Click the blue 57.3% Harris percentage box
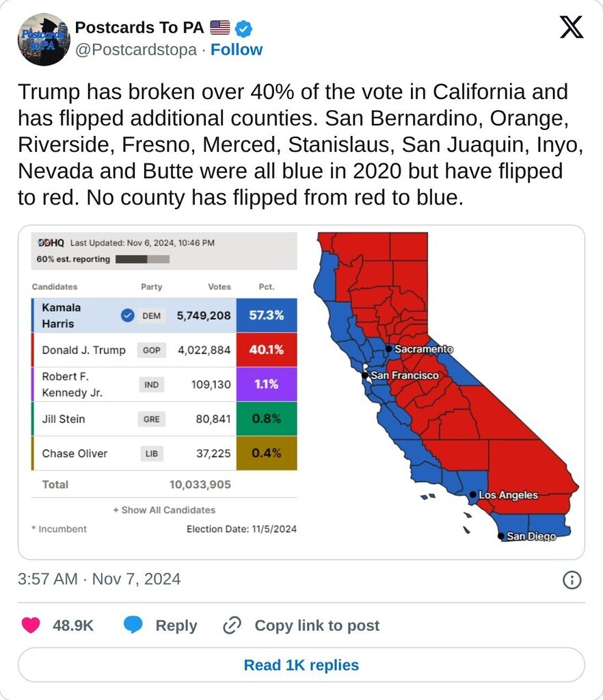 267,316
